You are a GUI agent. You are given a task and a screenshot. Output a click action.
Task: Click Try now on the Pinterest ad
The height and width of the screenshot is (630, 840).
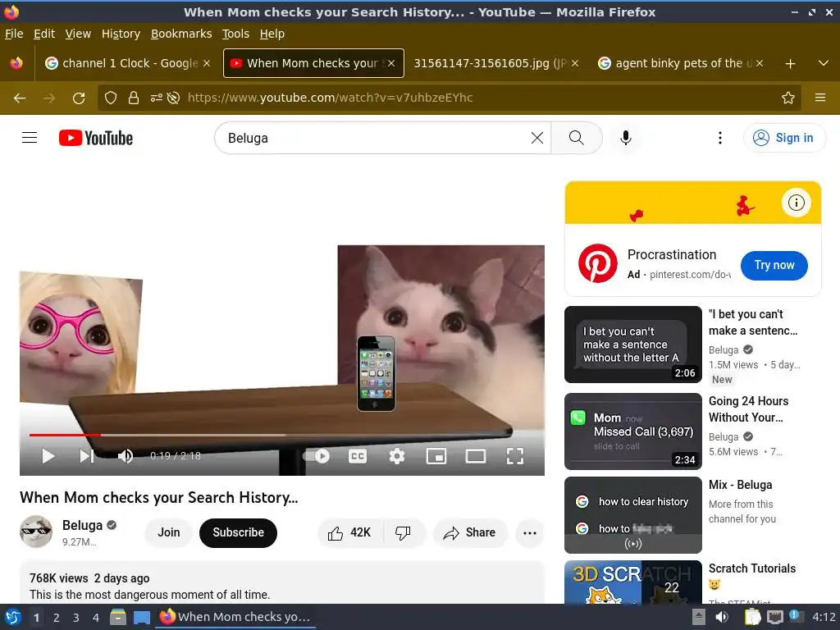pos(774,265)
